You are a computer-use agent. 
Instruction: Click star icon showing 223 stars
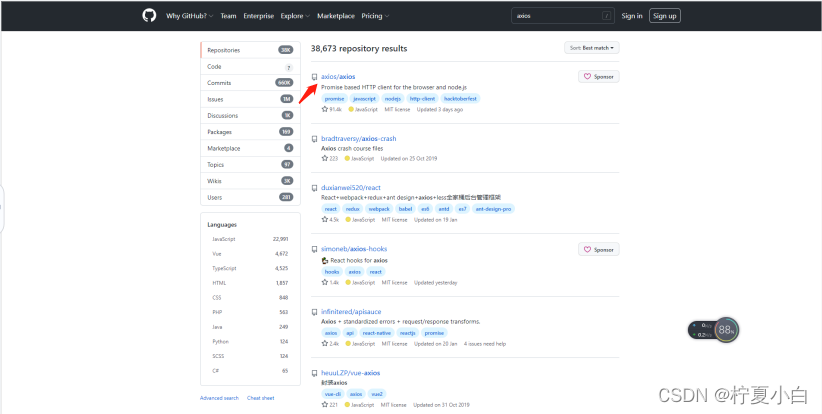(325, 158)
